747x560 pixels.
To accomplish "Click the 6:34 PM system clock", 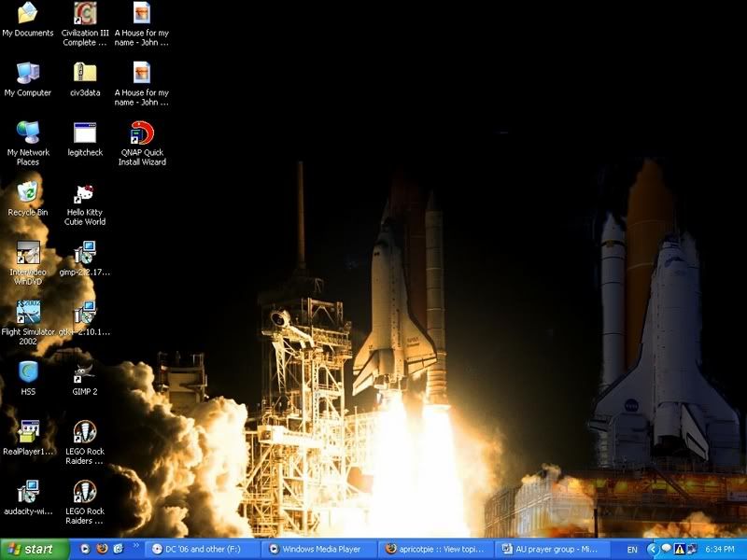I will click(719, 550).
